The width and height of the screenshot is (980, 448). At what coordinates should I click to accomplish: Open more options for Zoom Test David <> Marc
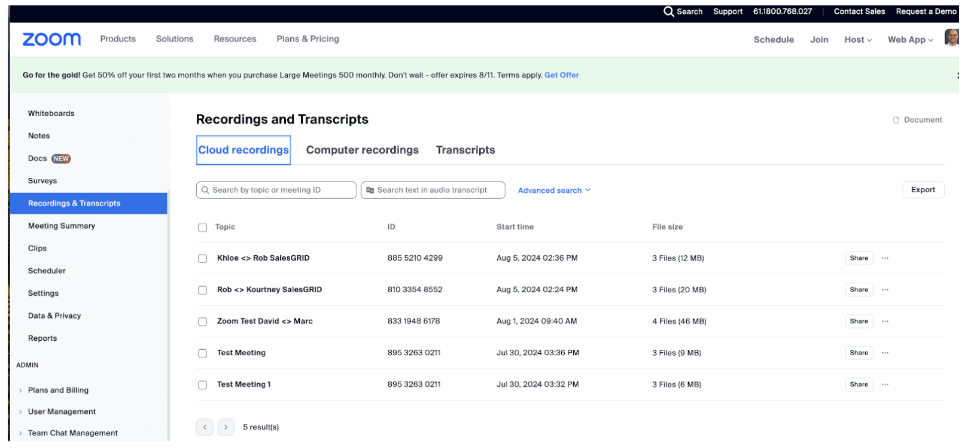point(885,322)
